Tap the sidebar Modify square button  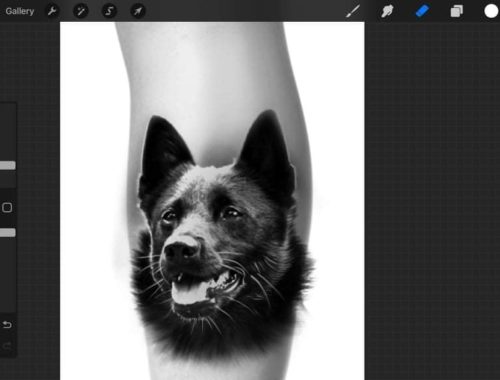click(7, 207)
